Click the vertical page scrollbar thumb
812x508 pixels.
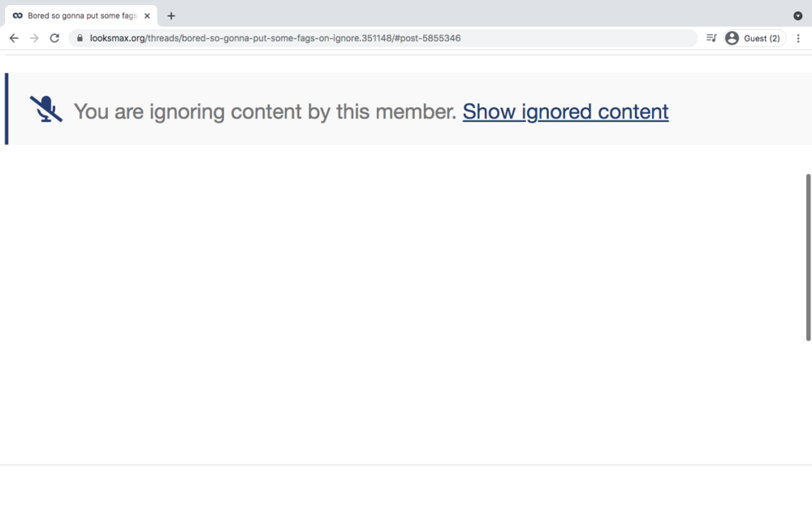[x=808, y=257]
